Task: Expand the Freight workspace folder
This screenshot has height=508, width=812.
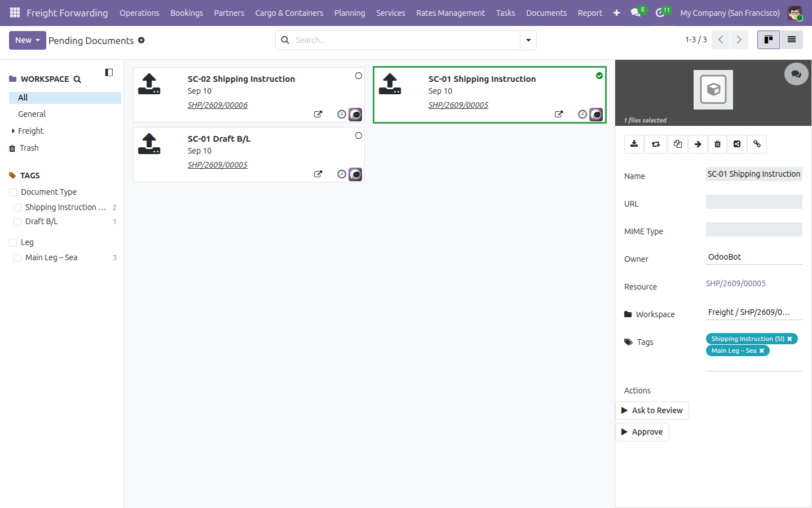Action: pos(13,131)
